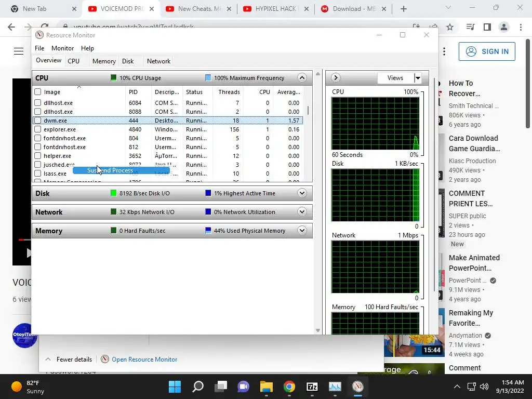Toggle the select-all Image header checkbox
The height and width of the screenshot is (399, 532).
tap(37, 92)
